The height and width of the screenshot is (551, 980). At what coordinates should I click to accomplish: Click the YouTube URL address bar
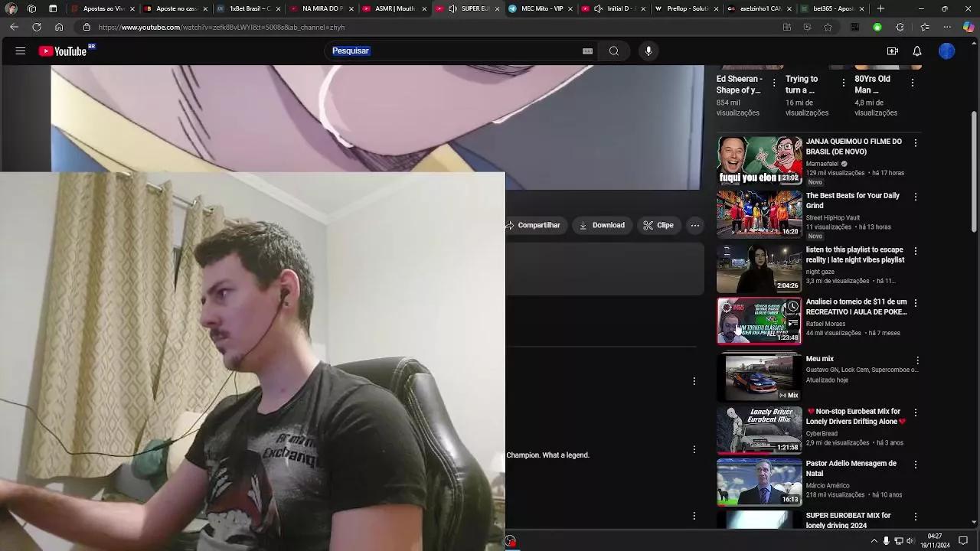tap(429, 27)
